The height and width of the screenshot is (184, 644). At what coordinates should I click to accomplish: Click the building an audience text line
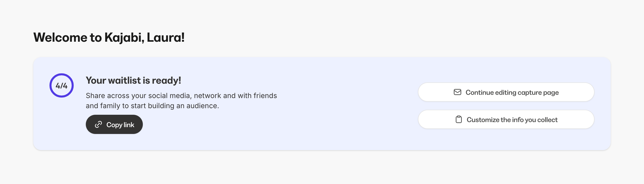[x=152, y=106]
